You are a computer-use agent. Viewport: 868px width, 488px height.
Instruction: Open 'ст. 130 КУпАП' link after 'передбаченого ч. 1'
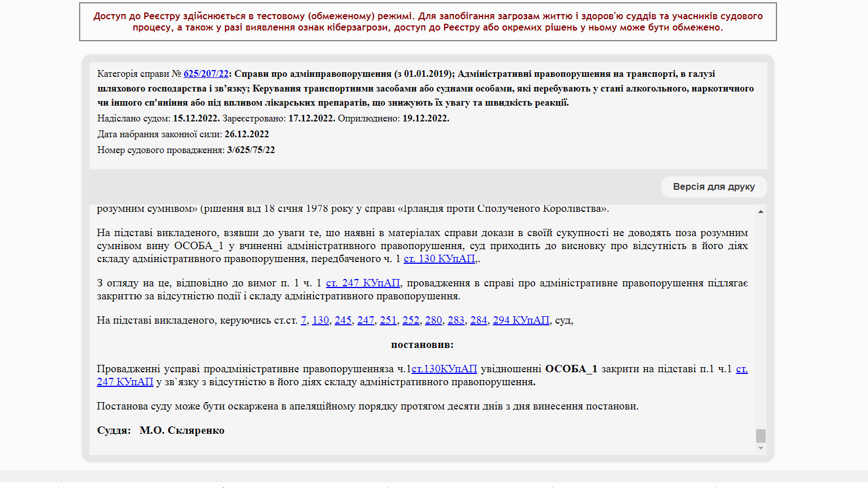tap(439, 259)
